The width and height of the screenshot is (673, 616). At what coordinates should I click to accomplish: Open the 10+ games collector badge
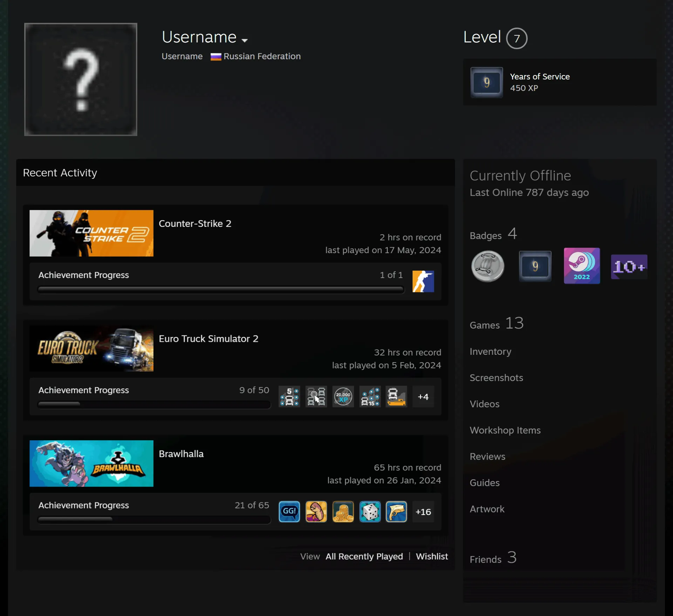(629, 267)
